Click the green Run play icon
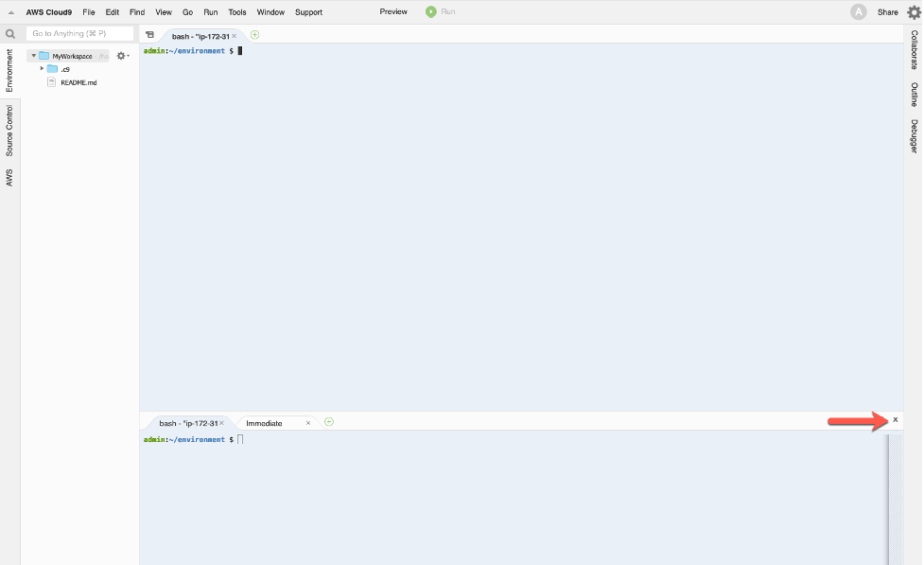 (x=431, y=12)
